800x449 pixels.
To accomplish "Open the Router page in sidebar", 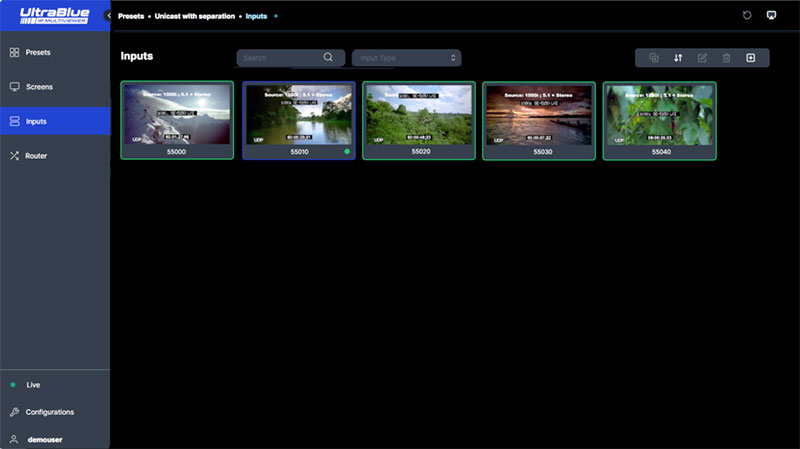I will point(55,156).
